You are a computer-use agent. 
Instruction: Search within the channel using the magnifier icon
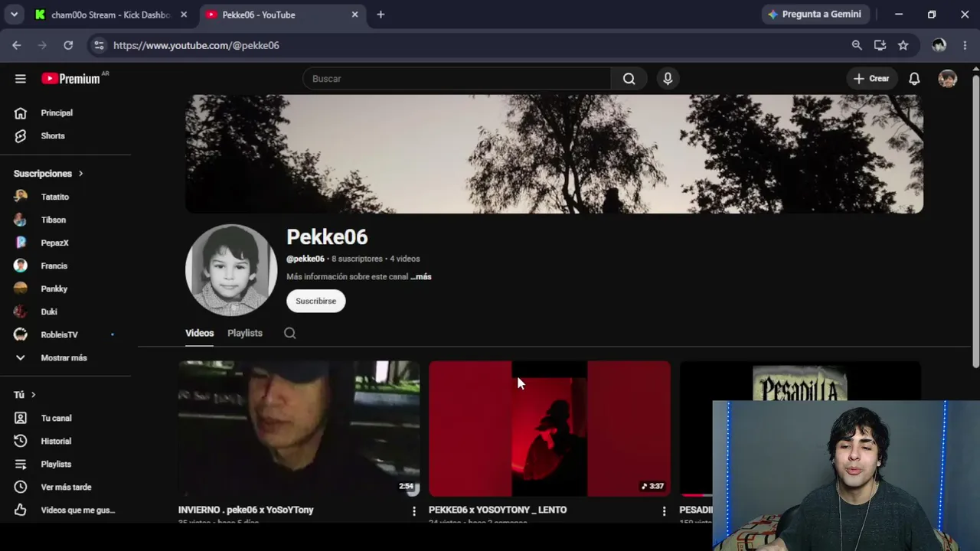[290, 333]
